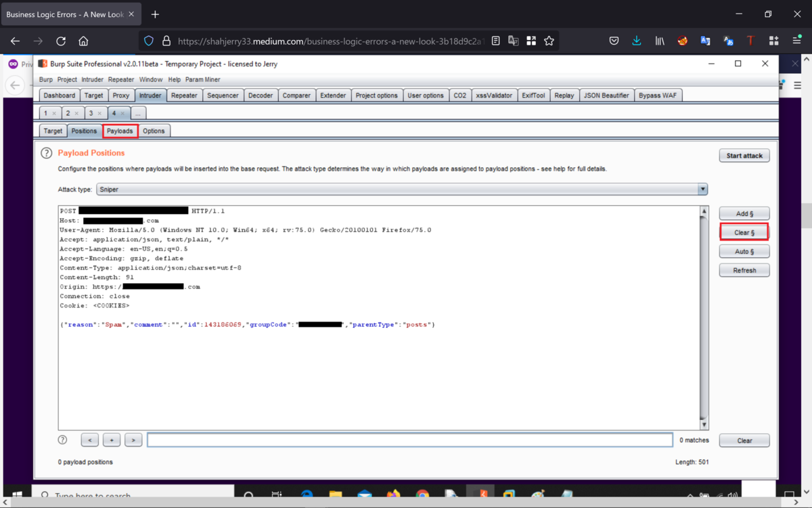Click the Firefox address bar URL

tap(330, 41)
